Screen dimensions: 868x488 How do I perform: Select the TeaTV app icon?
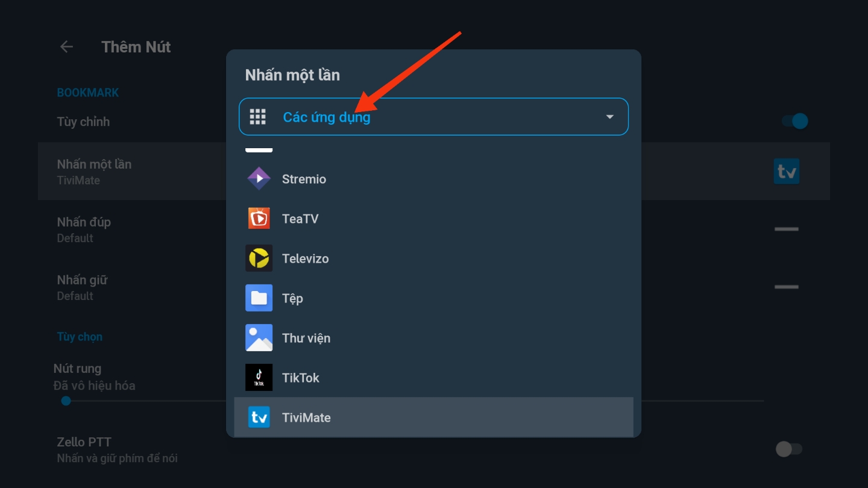(x=259, y=219)
